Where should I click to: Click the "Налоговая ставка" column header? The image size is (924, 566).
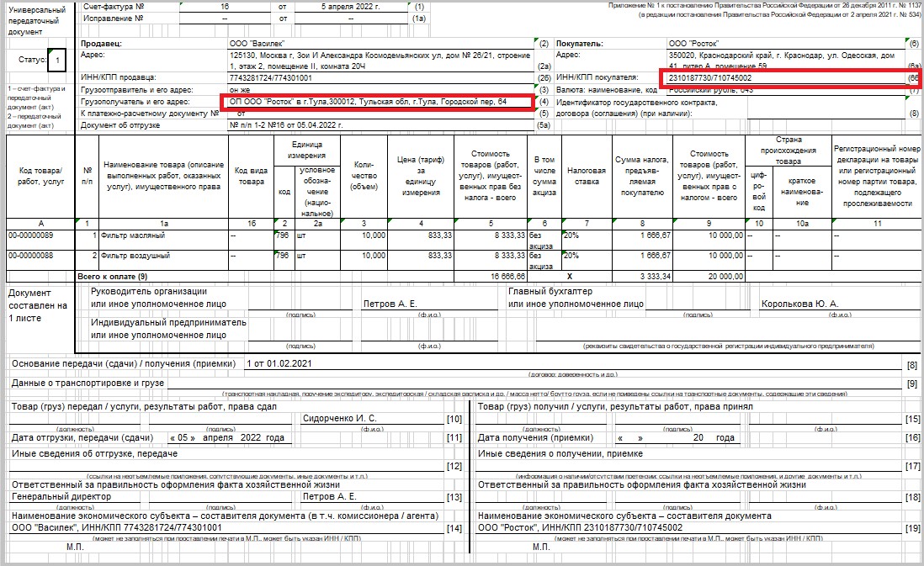[587, 176]
